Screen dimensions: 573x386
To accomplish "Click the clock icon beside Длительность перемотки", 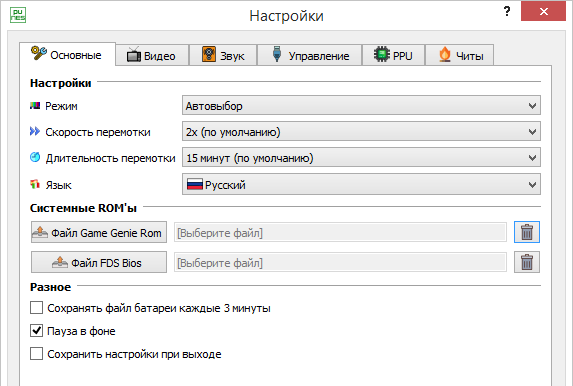I will pos(35,158).
